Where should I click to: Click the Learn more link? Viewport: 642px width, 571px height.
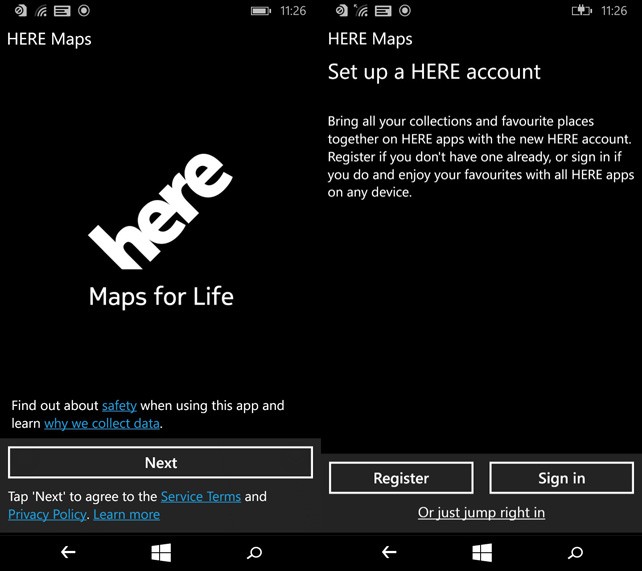click(126, 515)
